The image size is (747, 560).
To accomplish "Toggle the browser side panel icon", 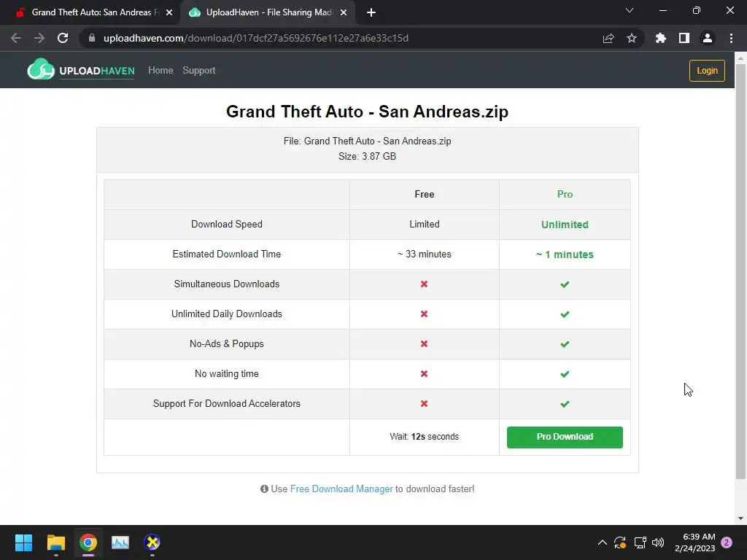I will pyautogui.click(x=684, y=38).
